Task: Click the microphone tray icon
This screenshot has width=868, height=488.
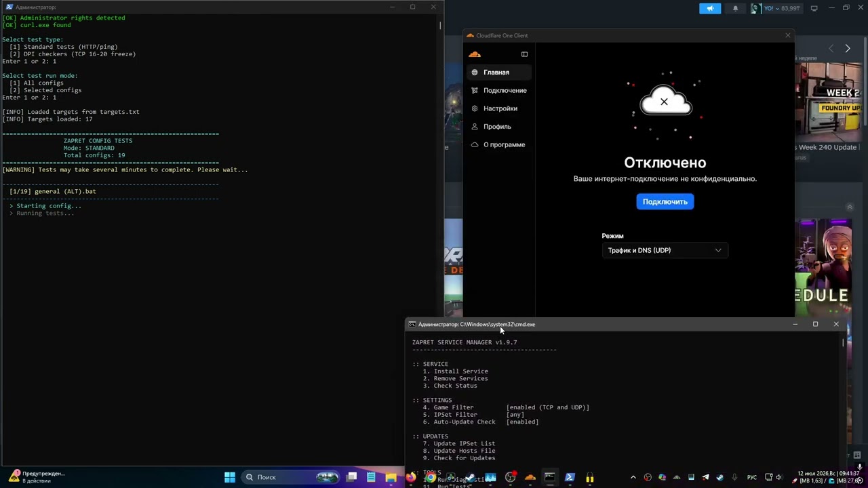Action: pos(734,477)
